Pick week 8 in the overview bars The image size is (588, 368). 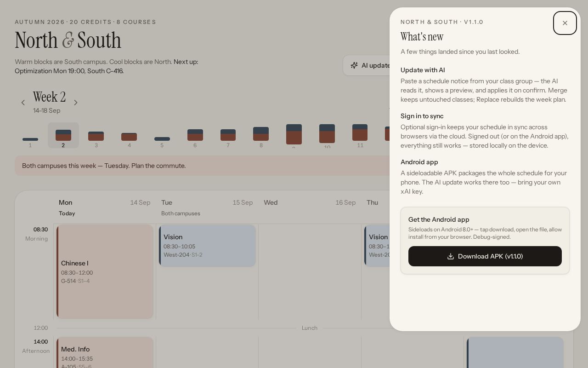click(x=261, y=135)
